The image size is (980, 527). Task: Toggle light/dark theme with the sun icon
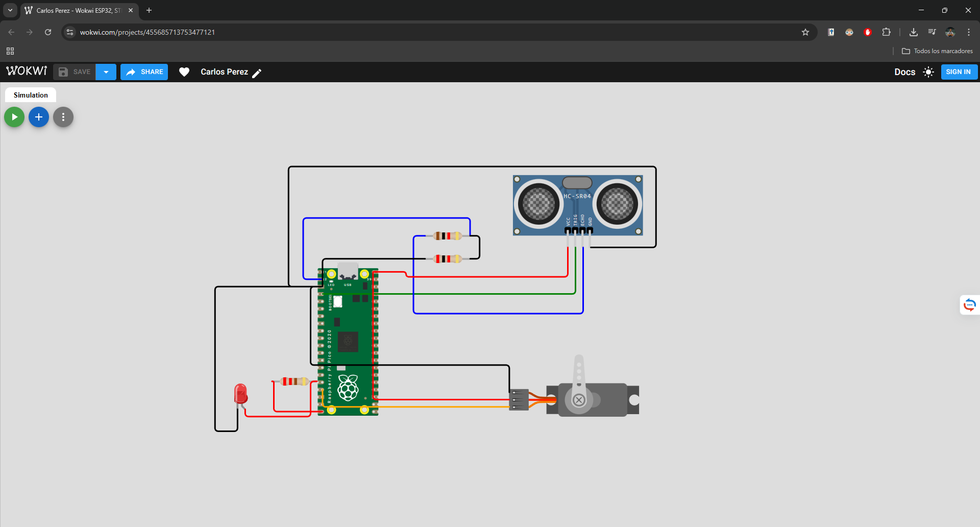928,72
